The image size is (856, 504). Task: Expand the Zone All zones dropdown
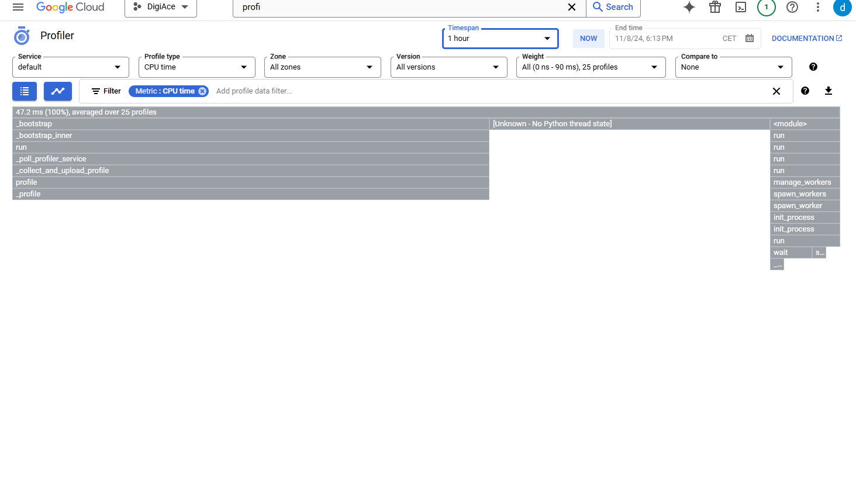coord(323,67)
